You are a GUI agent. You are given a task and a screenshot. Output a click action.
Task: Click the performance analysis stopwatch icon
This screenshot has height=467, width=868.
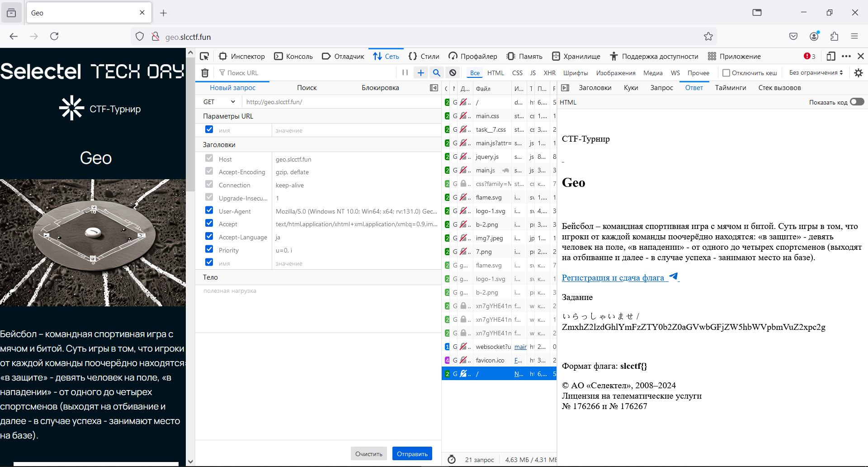(452, 460)
